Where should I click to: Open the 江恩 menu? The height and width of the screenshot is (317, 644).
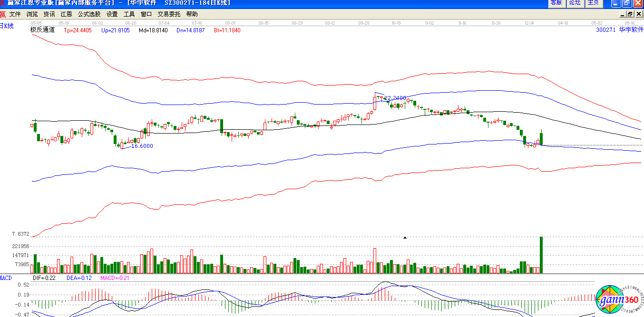pyautogui.click(x=66, y=14)
